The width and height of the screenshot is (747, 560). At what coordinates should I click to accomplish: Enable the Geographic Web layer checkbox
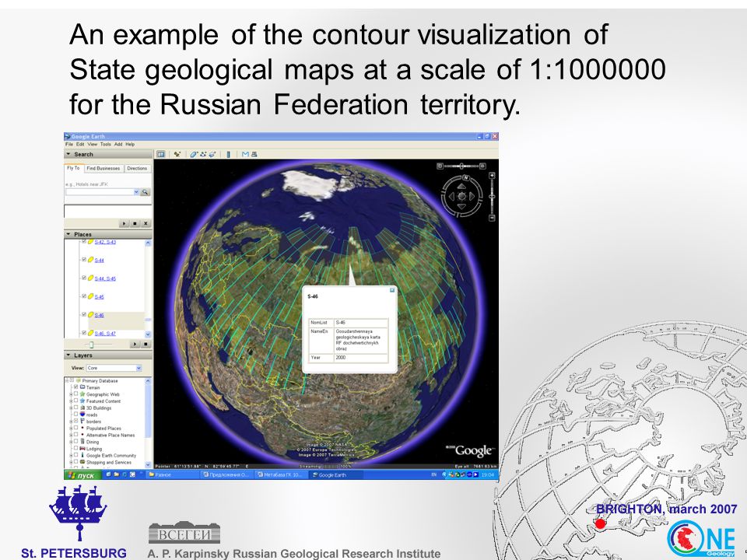(x=75, y=394)
